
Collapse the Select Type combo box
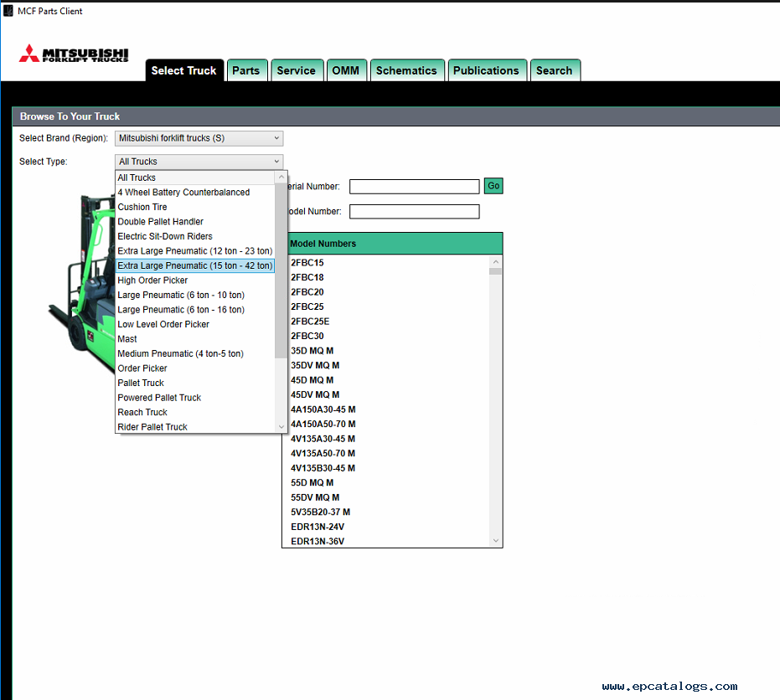pos(199,162)
